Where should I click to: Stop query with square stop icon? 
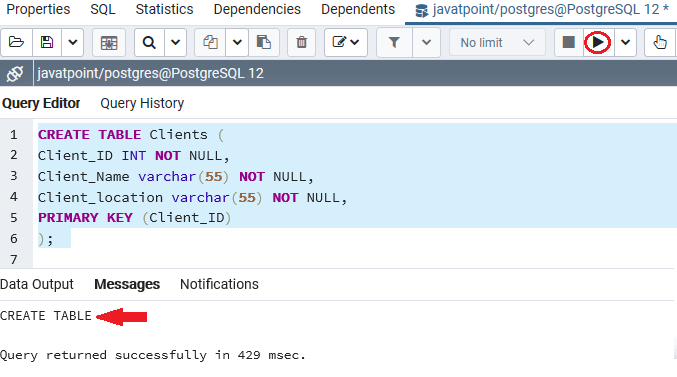tap(569, 42)
